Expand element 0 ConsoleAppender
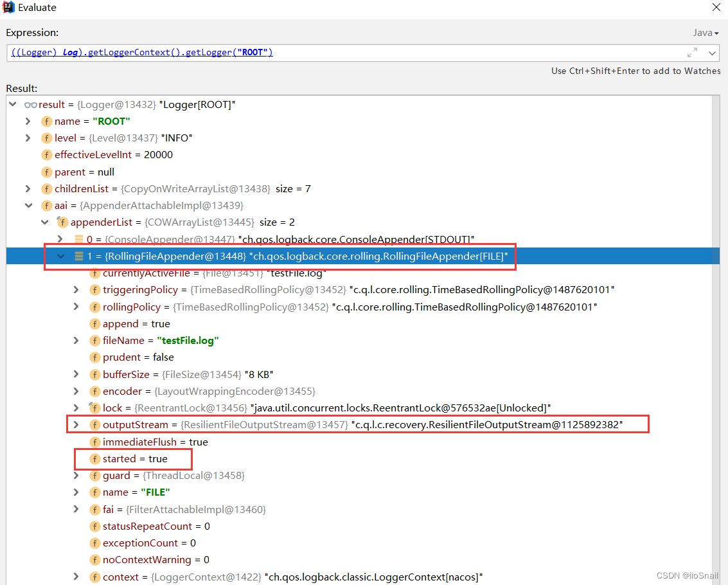 point(60,239)
